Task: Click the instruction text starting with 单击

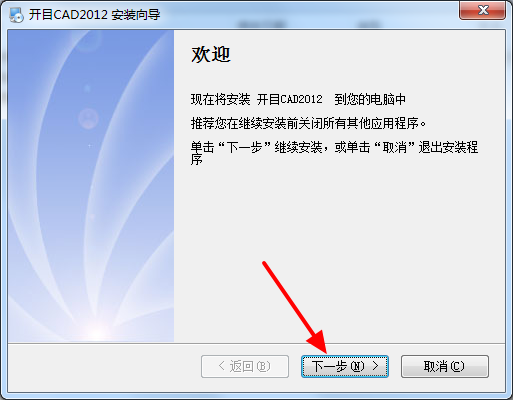Action: point(334,153)
